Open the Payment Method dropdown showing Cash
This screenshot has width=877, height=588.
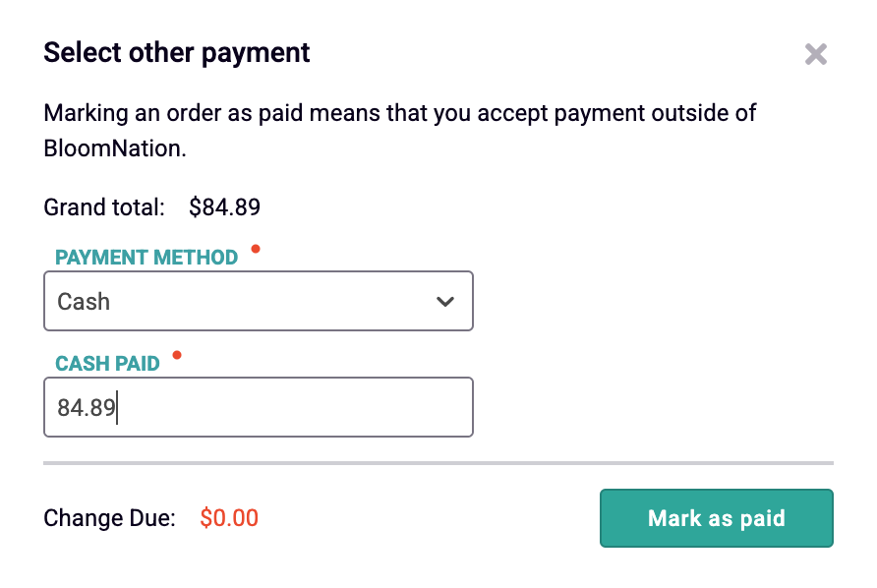pos(259,301)
